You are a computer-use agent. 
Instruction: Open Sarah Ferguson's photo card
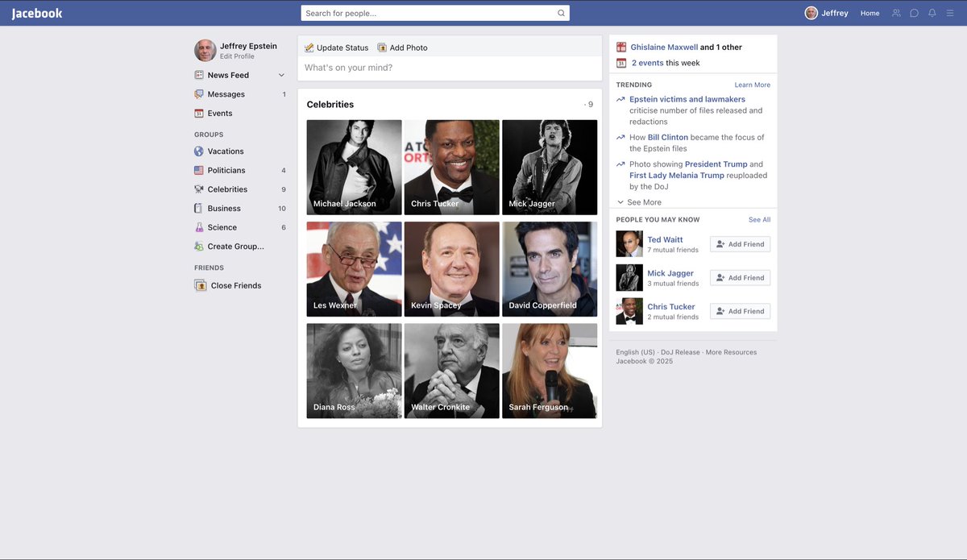pyautogui.click(x=550, y=371)
